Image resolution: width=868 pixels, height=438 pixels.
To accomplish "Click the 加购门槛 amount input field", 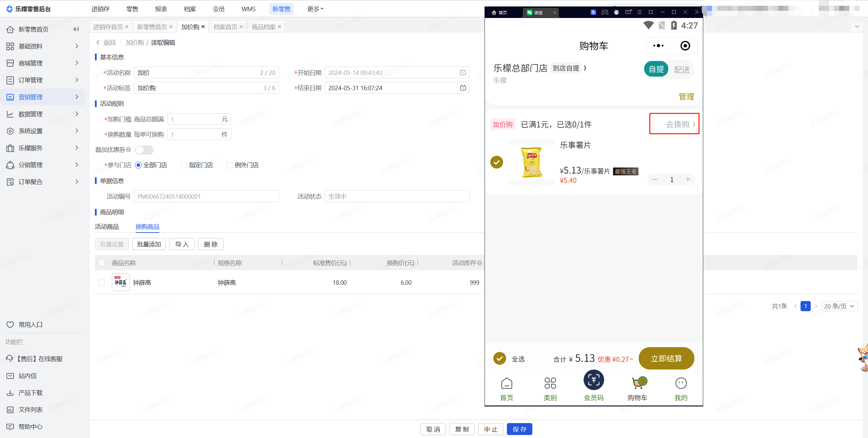I will [199, 119].
